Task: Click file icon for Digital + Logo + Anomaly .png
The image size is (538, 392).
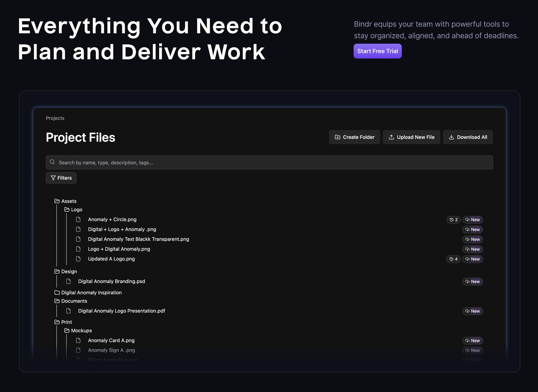Action: click(78, 229)
